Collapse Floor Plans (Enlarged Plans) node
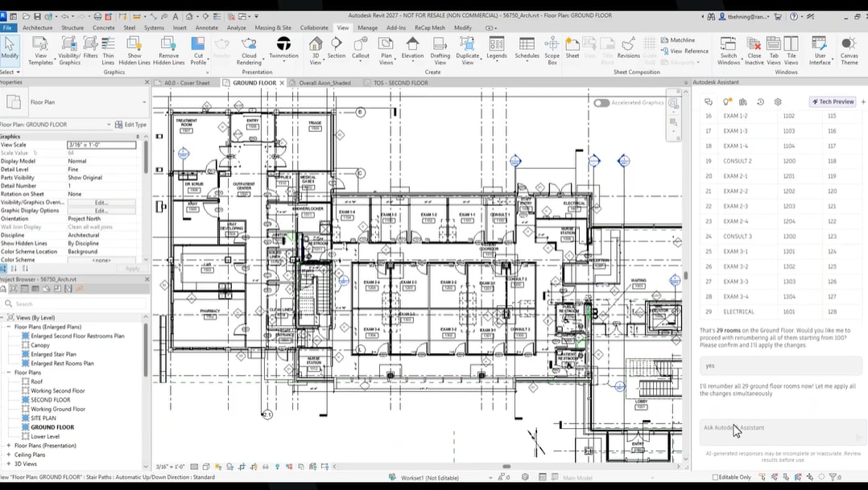This screenshot has height=490, width=868. coord(9,327)
